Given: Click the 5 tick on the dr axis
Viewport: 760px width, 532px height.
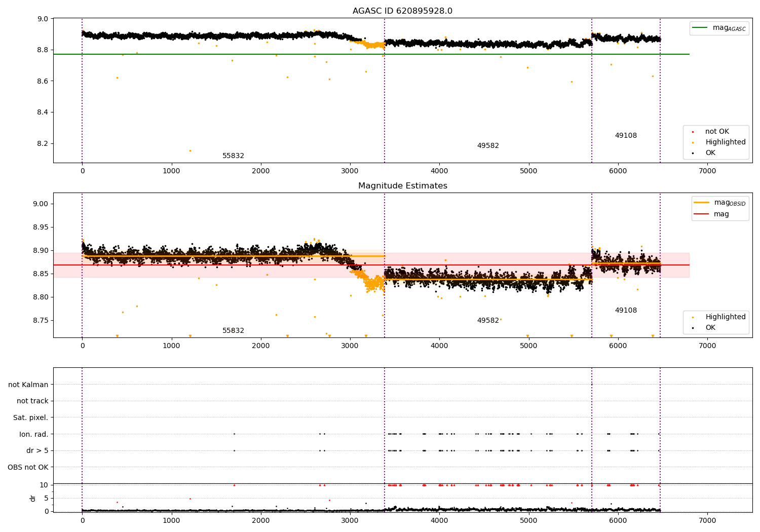Looking at the screenshot, I should pyautogui.click(x=46, y=498).
